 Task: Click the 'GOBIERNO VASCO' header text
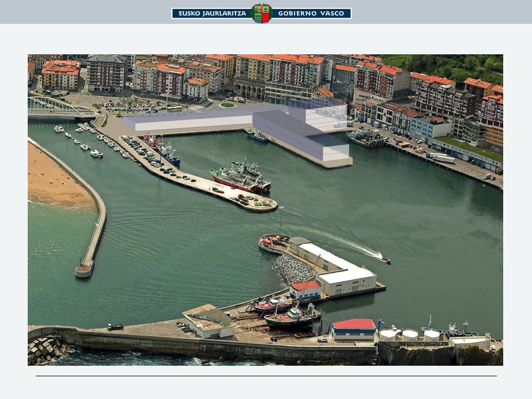311,13
